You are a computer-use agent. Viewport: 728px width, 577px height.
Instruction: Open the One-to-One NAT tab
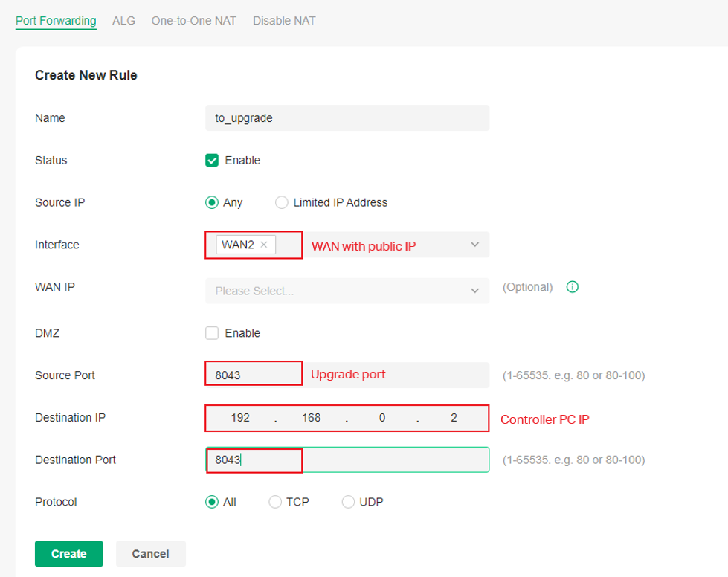[193, 21]
